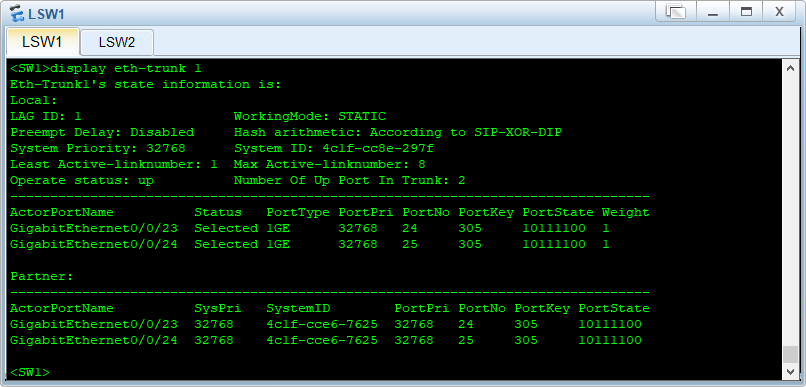This screenshot has width=806, height=387.
Task: Click the LSW1 app icon in title bar
Action: click(16, 13)
